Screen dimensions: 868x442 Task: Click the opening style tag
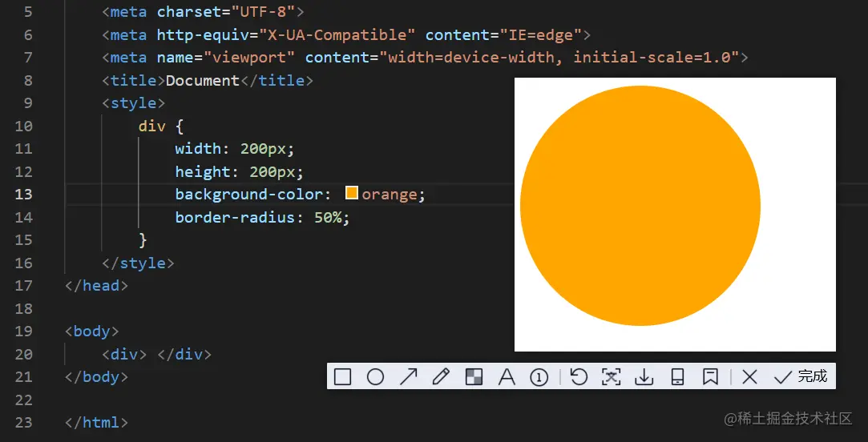pos(133,103)
